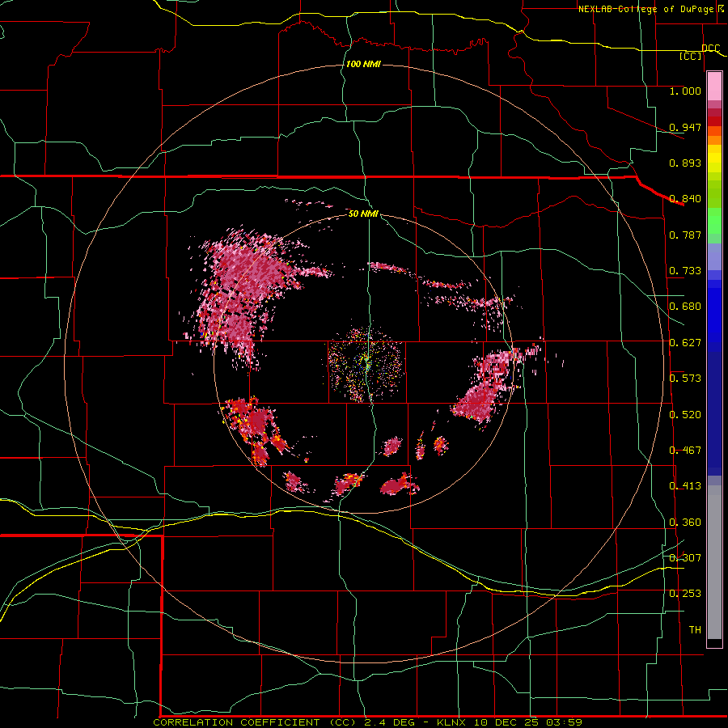Click the 0.787 value on the color scale

point(685,235)
